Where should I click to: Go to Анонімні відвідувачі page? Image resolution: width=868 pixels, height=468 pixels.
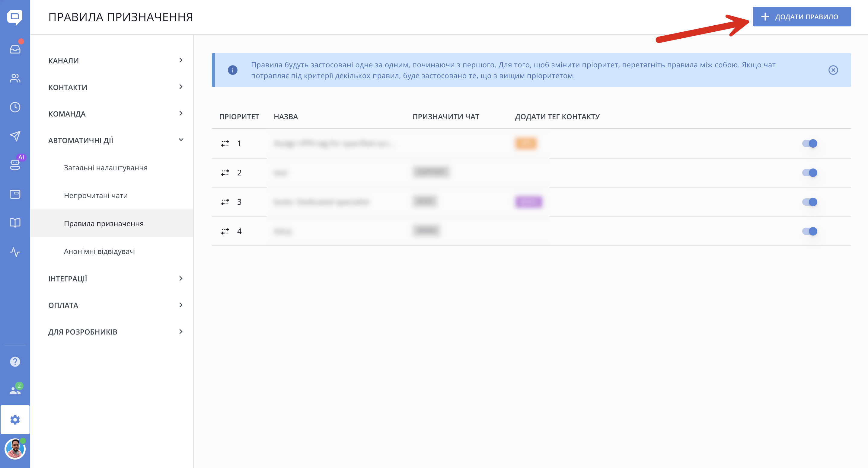[100, 251]
